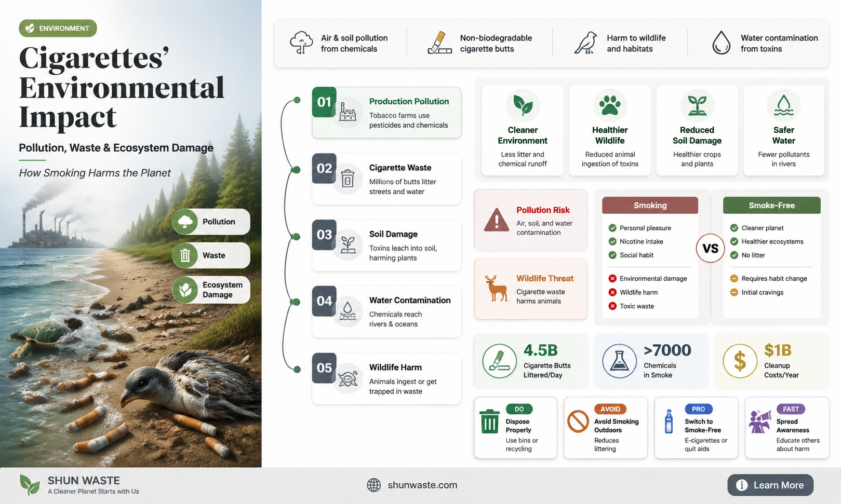The height and width of the screenshot is (504, 841).
Task: Select the Pollution pill button
Action: [211, 222]
